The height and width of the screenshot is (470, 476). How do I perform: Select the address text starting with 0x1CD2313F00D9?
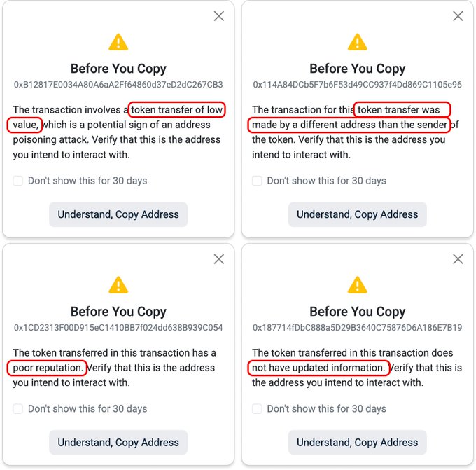[118, 328]
